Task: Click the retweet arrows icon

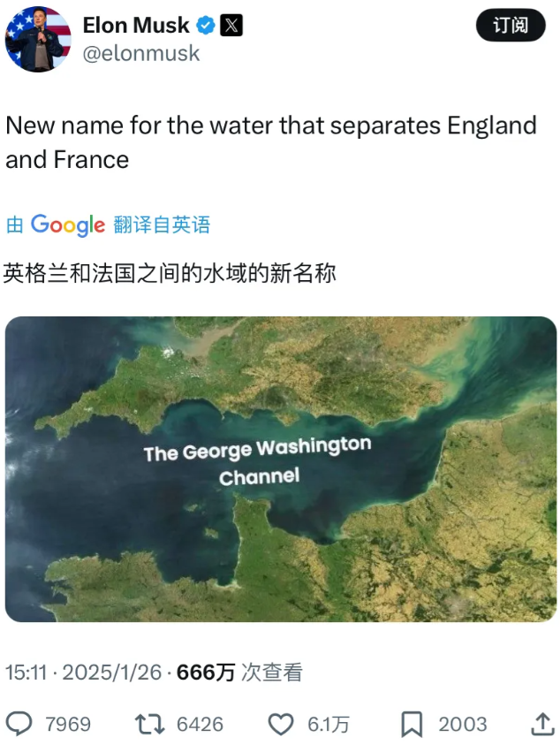Action: pyautogui.click(x=149, y=724)
